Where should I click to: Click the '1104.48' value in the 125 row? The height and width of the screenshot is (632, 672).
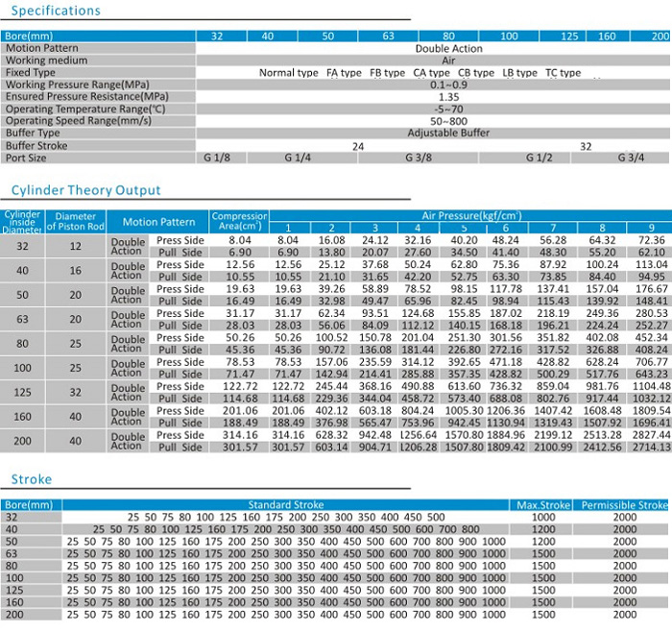(x=652, y=386)
